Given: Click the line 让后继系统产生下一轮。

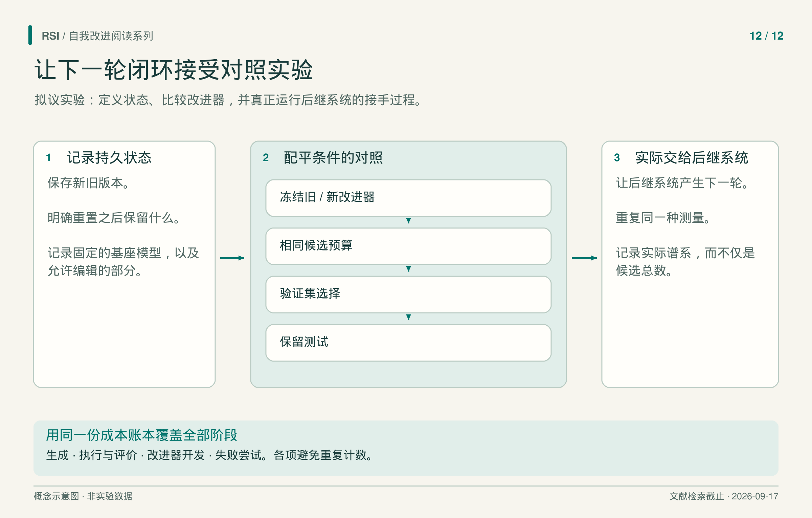Looking at the screenshot, I should click(x=683, y=183).
